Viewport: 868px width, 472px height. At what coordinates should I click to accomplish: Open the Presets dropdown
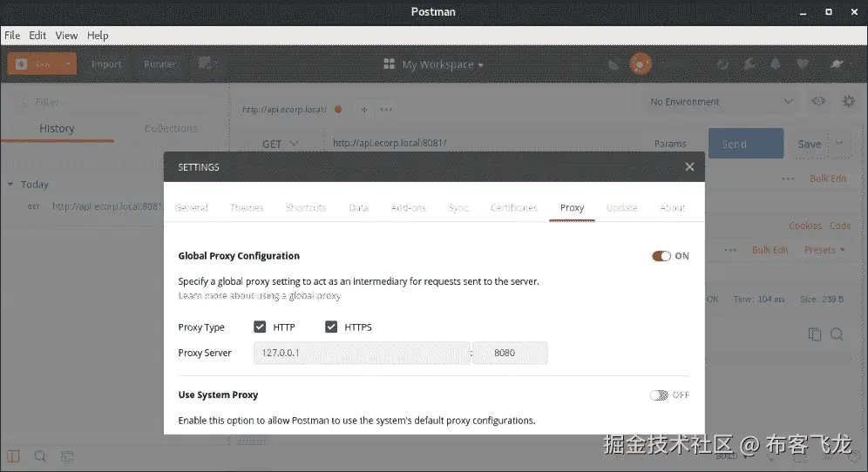tap(824, 250)
